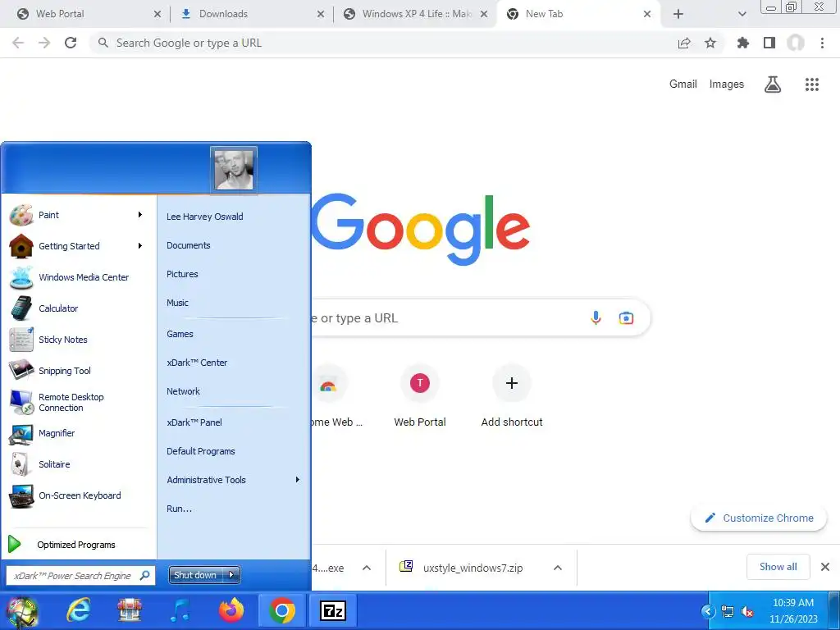Open uxstyle_windows7.zip download options
The image size is (840, 630).
[558, 568]
